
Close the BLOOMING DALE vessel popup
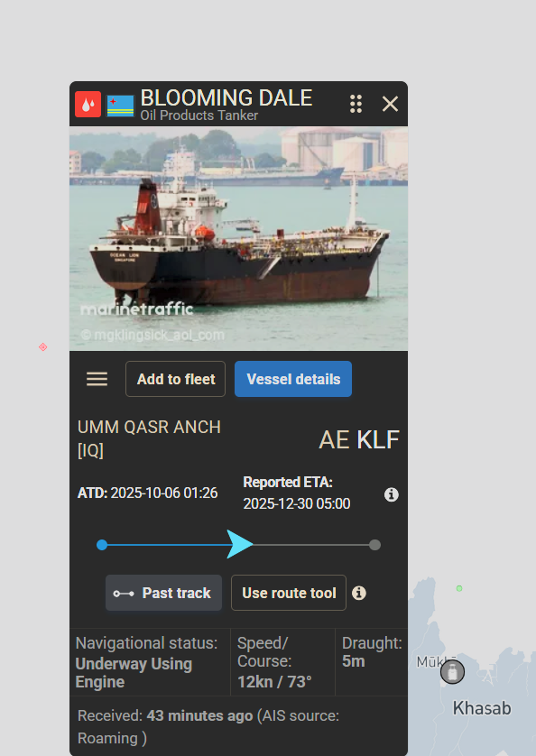coord(390,104)
